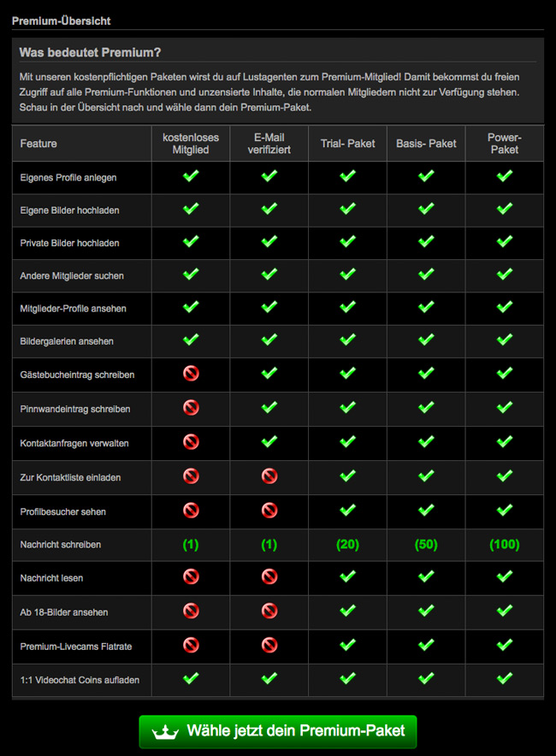556x756 pixels.
Task: Click the crown icon on the green button
Action: pos(165,732)
